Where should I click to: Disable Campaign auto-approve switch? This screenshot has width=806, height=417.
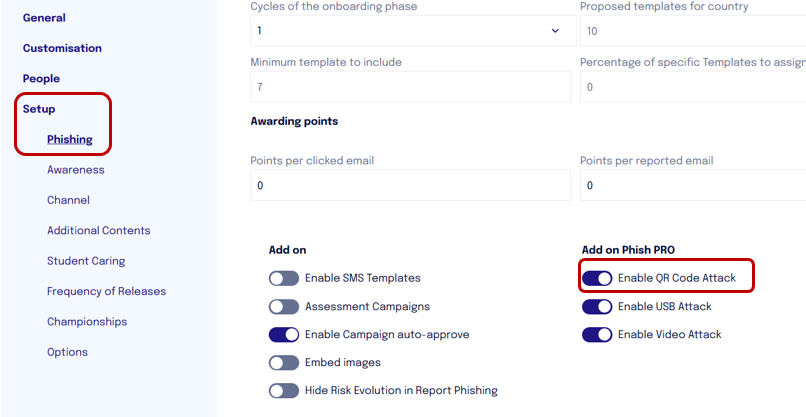pos(284,335)
